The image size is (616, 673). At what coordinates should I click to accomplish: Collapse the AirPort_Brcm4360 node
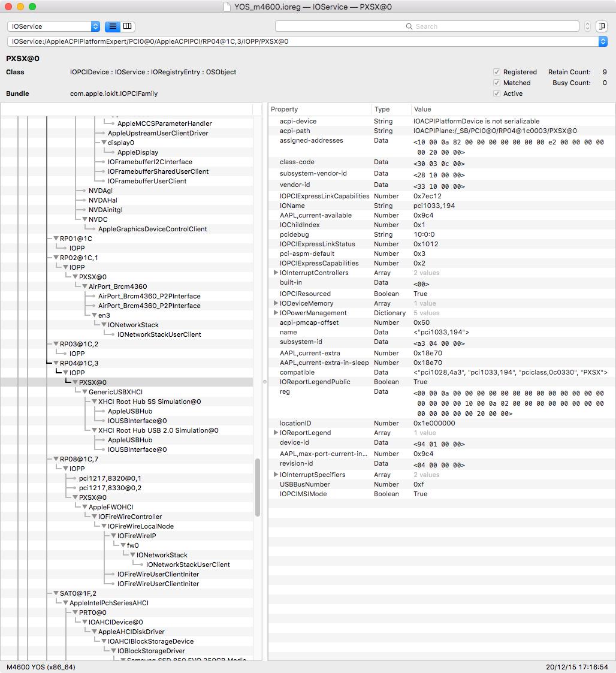[x=84, y=286]
